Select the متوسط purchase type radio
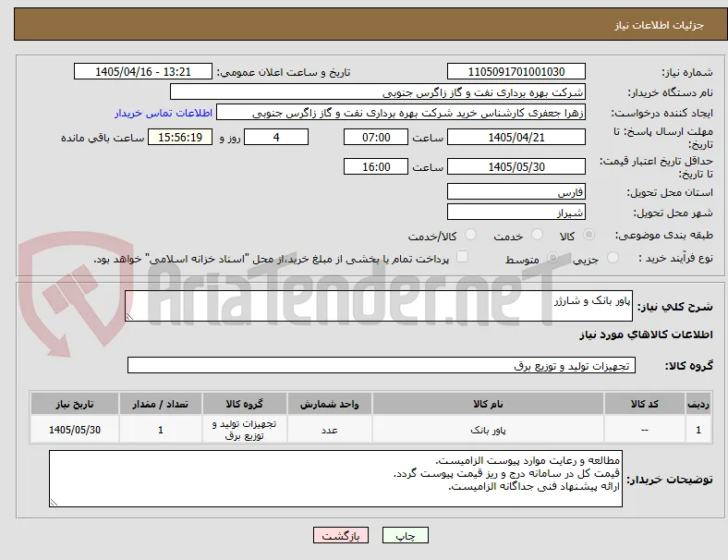 552,258
